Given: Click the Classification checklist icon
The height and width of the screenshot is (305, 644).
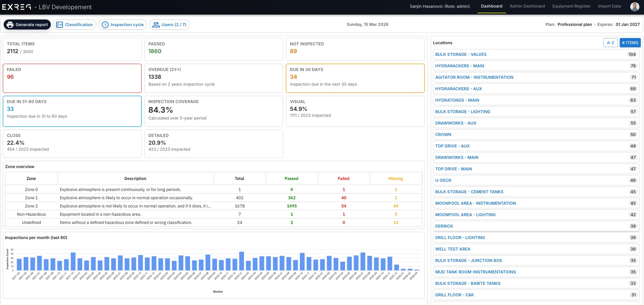Looking at the screenshot, I should click(x=59, y=25).
